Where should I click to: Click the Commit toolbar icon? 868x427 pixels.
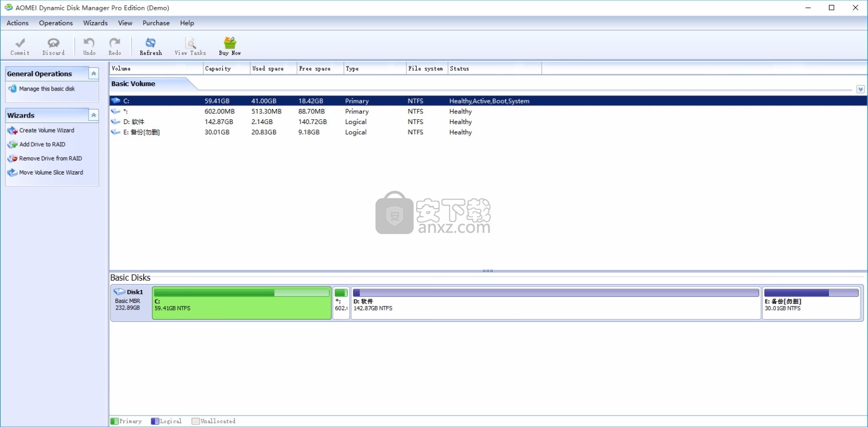click(20, 43)
